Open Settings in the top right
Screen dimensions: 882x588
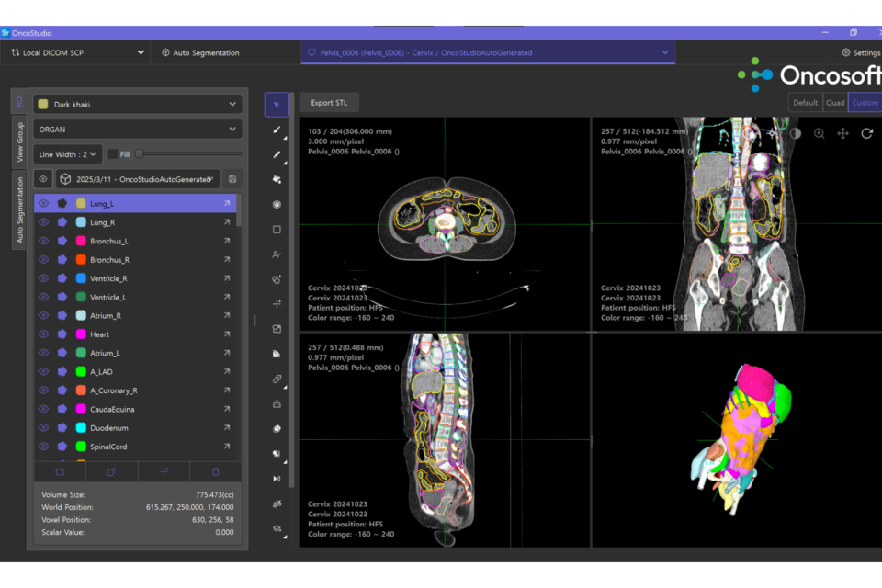862,52
